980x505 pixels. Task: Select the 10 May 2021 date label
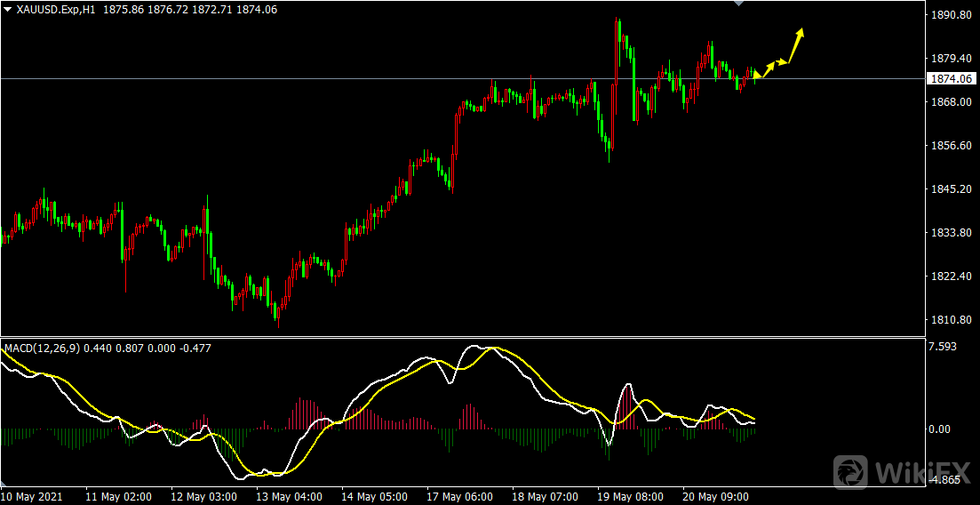(x=31, y=496)
